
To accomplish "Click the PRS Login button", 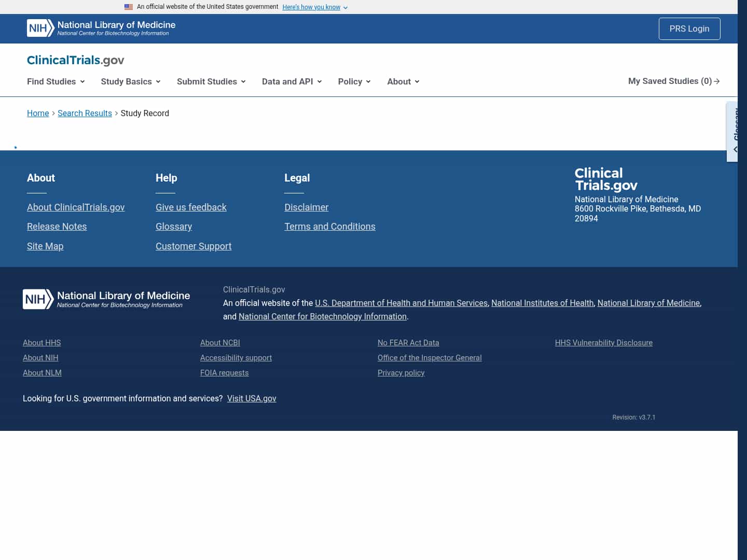I will (689, 29).
